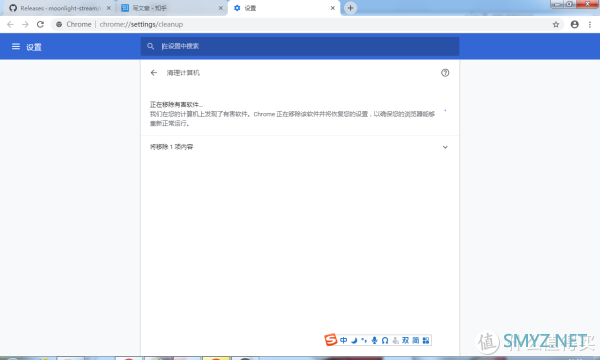Open help for the cleanup page
This screenshot has width=600, height=360.
tap(445, 73)
